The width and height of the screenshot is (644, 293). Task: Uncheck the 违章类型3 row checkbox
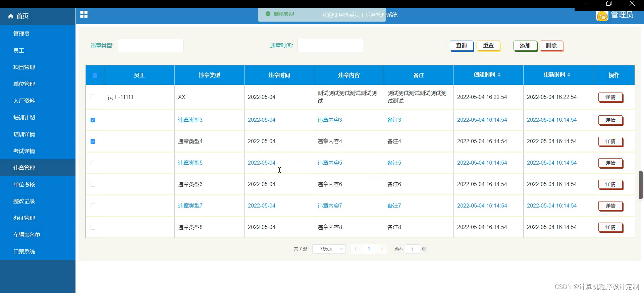tap(93, 120)
